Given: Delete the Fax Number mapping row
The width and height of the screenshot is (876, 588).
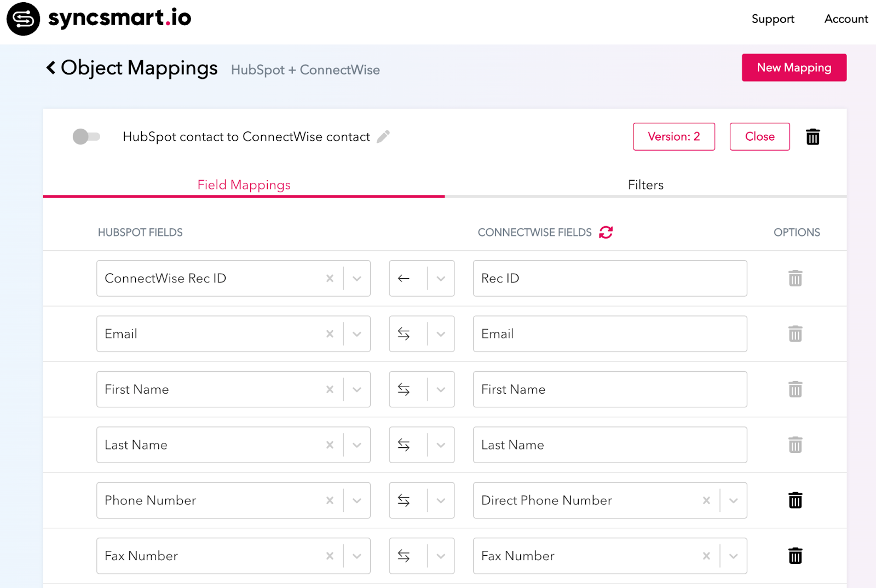Looking at the screenshot, I should (795, 556).
